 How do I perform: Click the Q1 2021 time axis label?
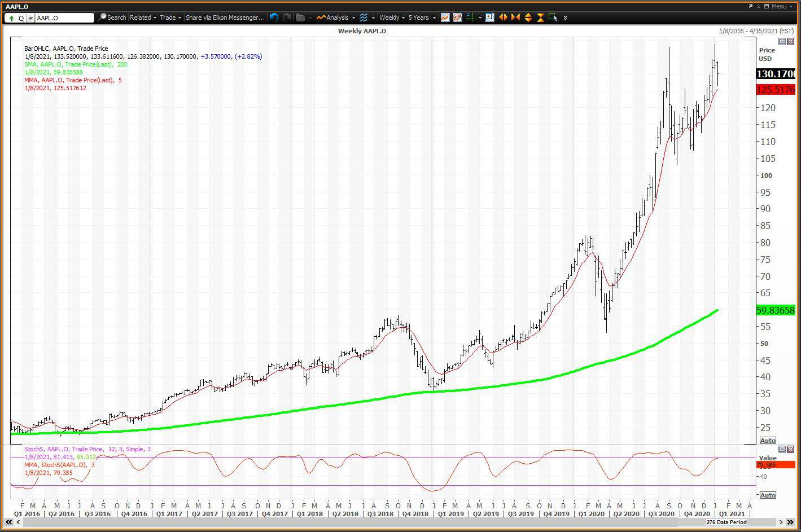click(x=732, y=514)
